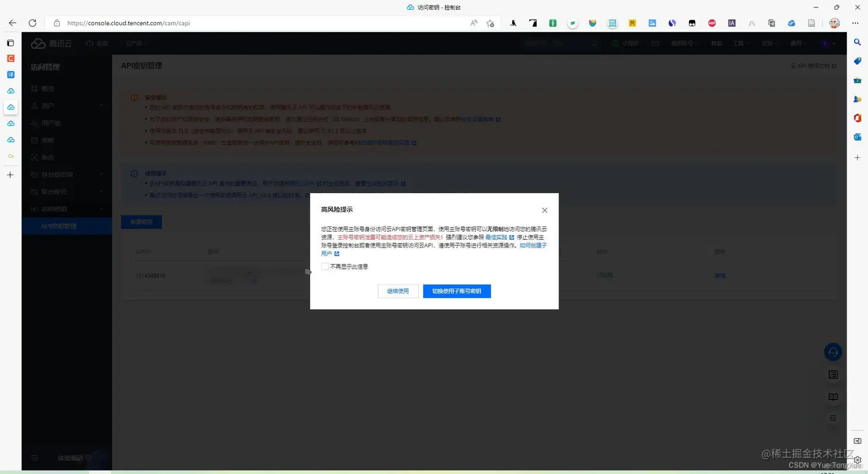Click the search magnifier in the navigation bar
The height and width of the screenshot is (474, 868).
coord(594,43)
